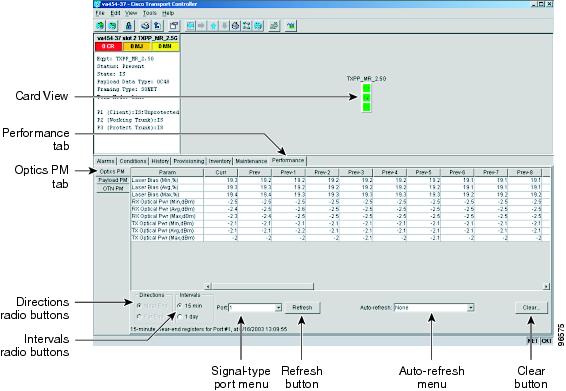Viewport: 566px width, 391px height.
Task: Click the toolbar icon left of the last one
Action: [274, 26]
